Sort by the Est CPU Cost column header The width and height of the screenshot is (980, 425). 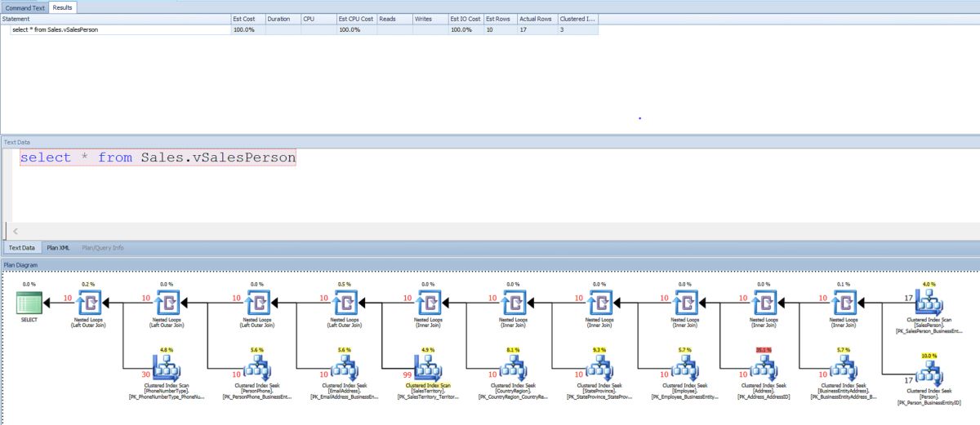click(x=356, y=18)
